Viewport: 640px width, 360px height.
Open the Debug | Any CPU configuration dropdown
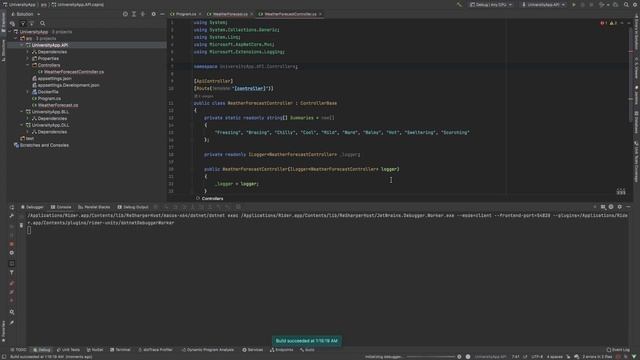click(x=491, y=5)
